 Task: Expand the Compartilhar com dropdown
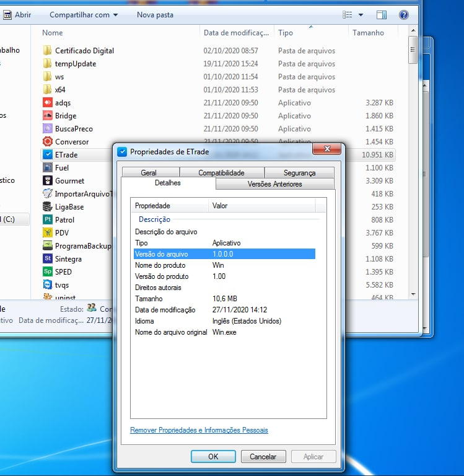point(84,15)
